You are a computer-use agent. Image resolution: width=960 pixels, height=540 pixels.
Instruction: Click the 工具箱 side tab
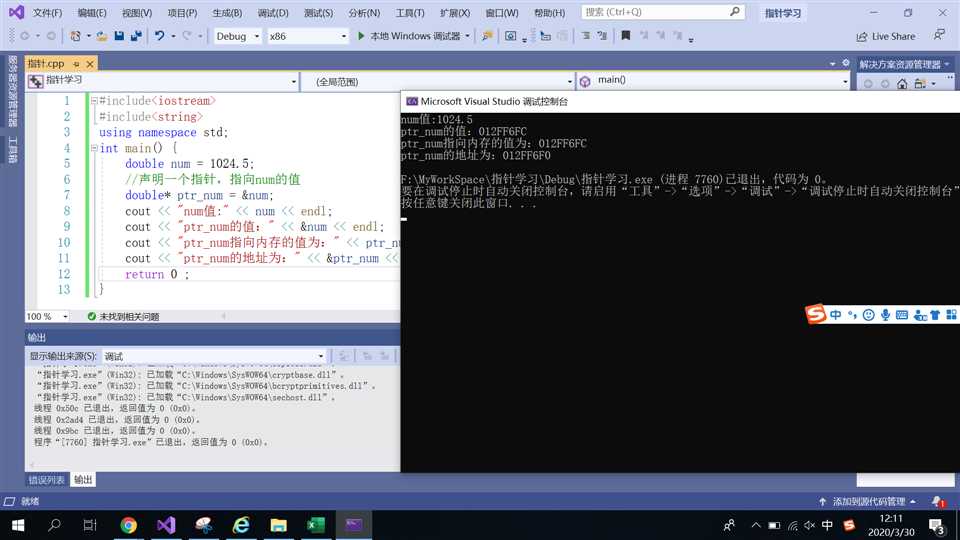(12, 149)
